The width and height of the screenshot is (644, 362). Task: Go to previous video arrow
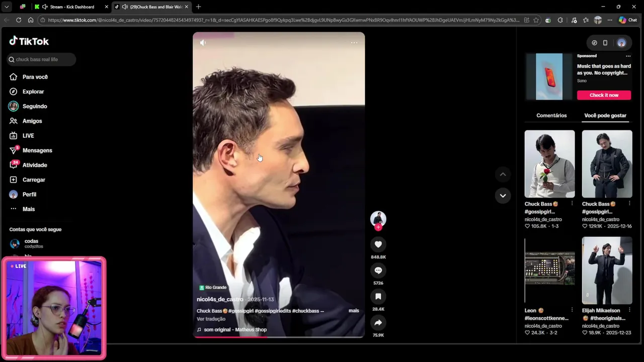(x=503, y=174)
